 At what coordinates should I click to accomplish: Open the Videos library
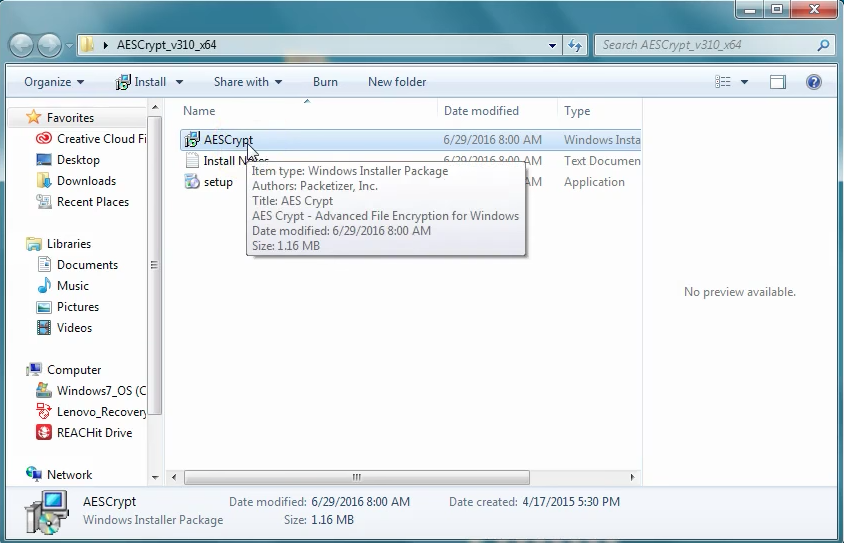(74, 328)
